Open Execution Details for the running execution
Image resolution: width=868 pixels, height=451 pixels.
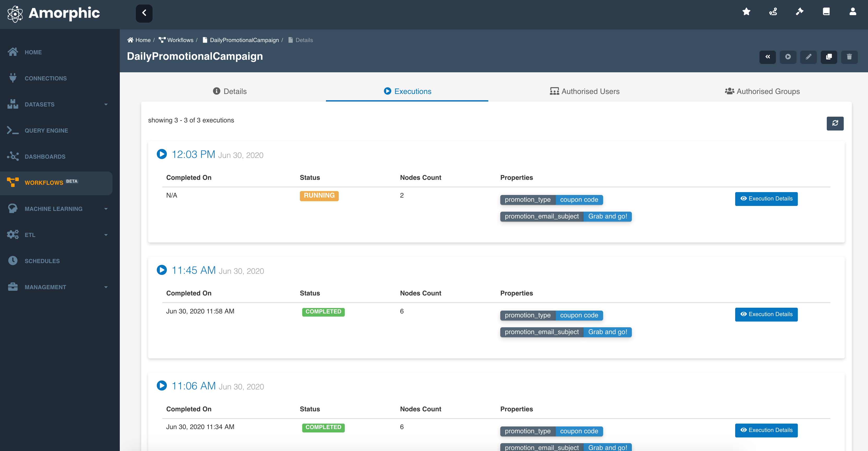766,199
